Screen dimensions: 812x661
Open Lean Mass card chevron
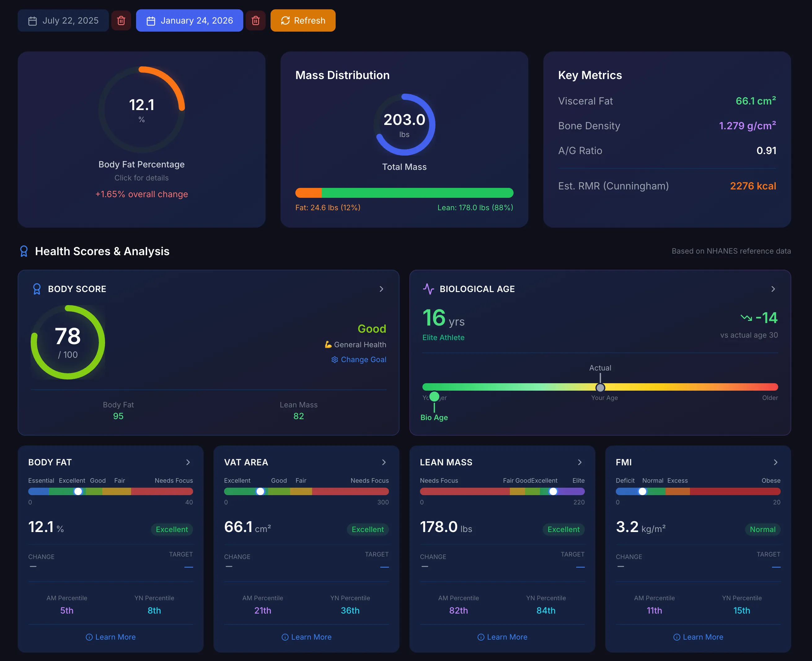point(579,462)
